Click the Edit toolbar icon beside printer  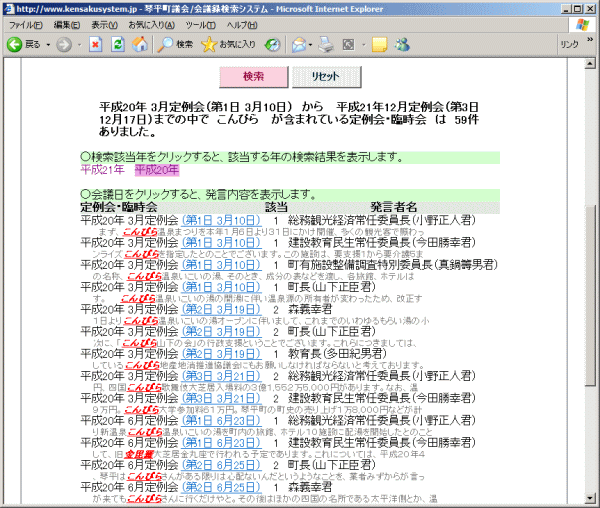click(x=348, y=45)
